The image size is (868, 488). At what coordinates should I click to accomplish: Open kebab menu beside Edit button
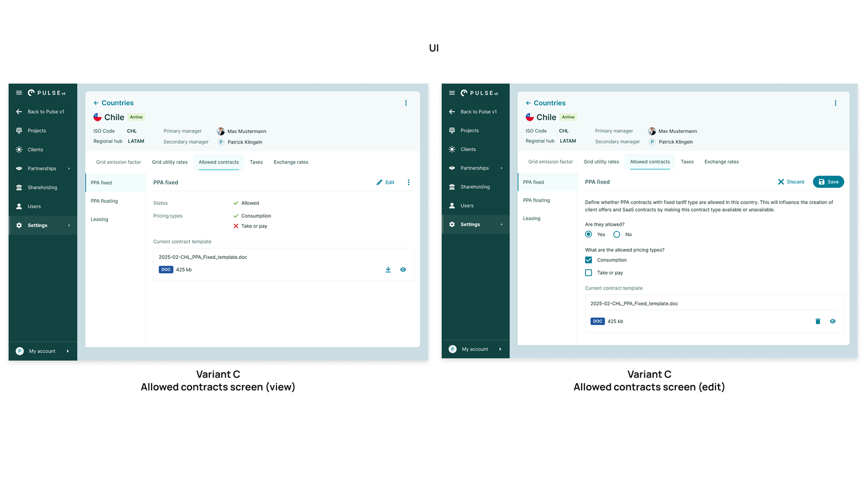point(409,183)
